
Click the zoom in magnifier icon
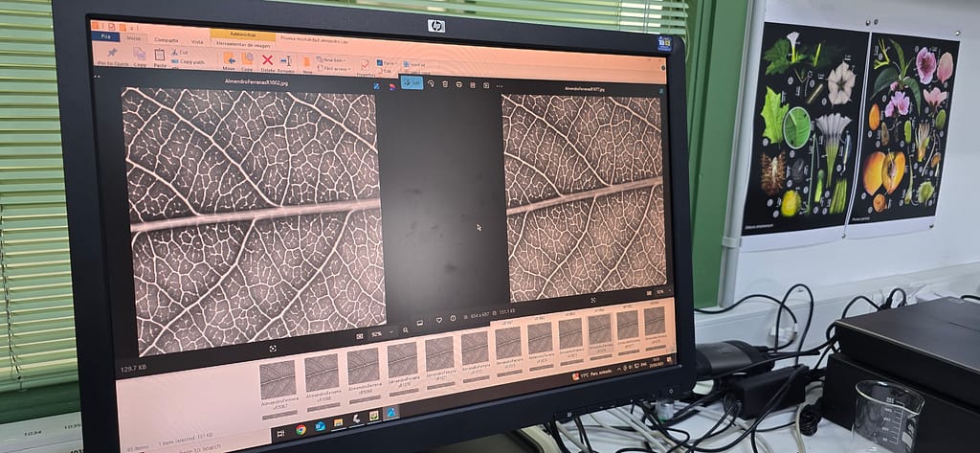[x=405, y=329]
